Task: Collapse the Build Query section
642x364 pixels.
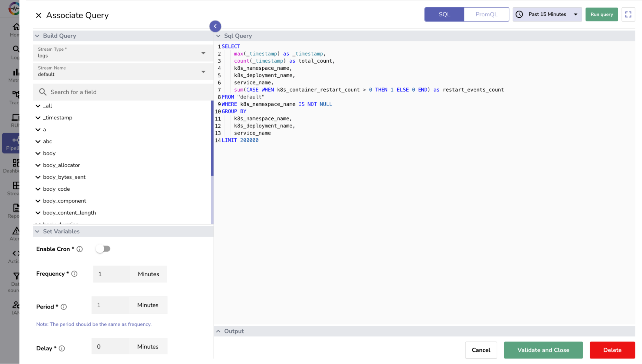Action: click(x=38, y=36)
